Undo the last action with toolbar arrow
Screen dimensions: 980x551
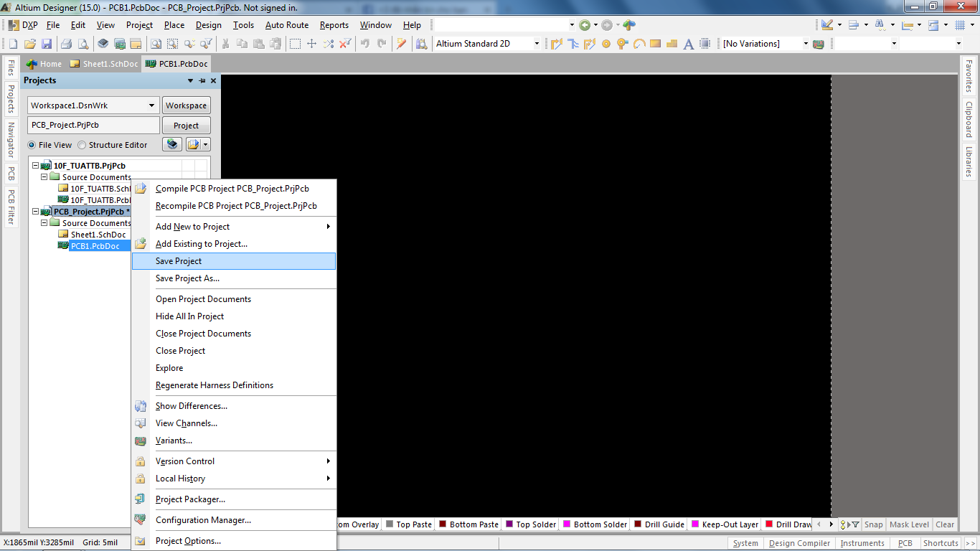tap(365, 44)
